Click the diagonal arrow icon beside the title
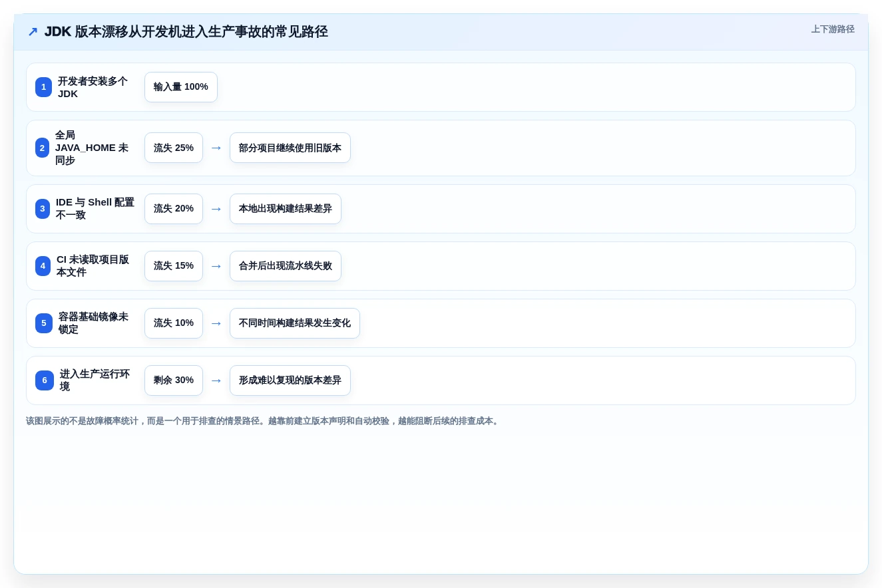 (x=33, y=32)
